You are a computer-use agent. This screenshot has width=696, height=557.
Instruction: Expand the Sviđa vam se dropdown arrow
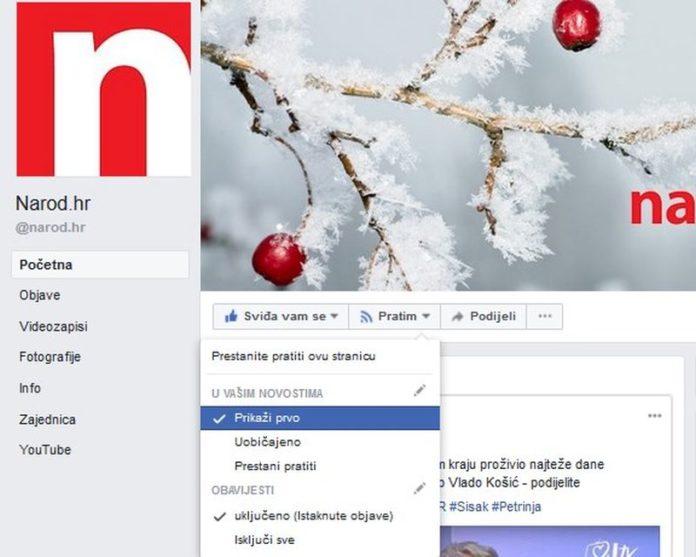coord(335,316)
